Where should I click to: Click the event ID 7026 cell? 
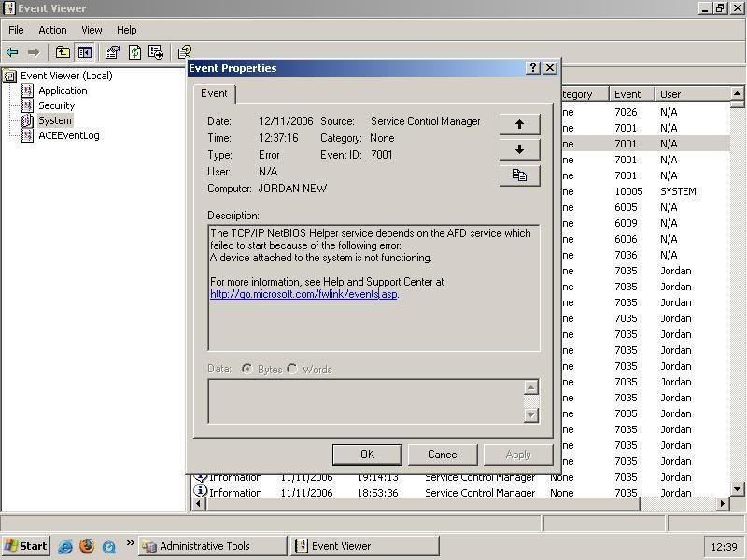(x=626, y=112)
